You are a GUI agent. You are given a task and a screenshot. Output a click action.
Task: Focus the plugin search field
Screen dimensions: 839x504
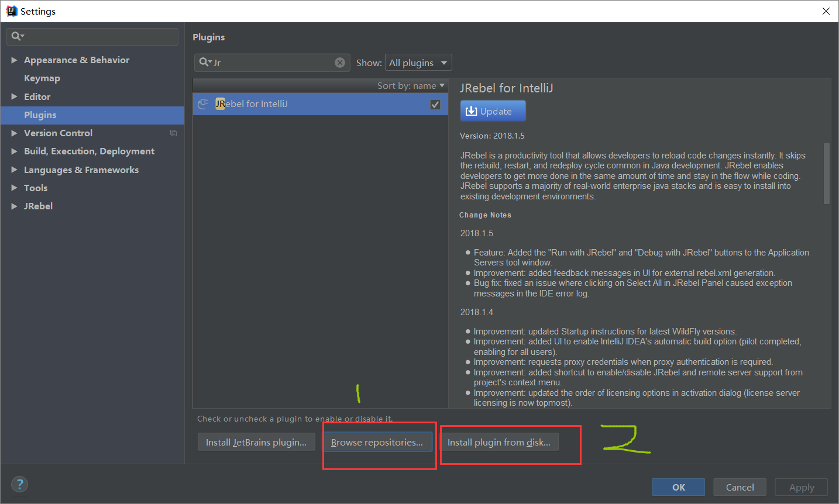pyautogui.click(x=272, y=63)
